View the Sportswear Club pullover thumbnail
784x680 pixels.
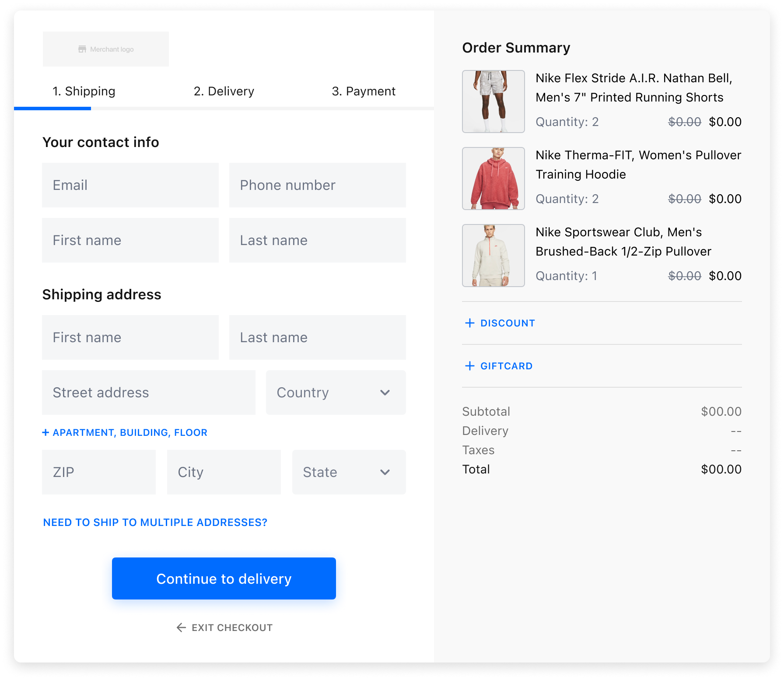(x=493, y=256)
